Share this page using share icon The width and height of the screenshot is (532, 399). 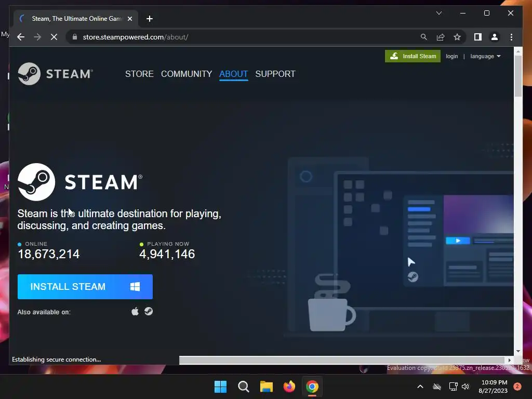441,37
